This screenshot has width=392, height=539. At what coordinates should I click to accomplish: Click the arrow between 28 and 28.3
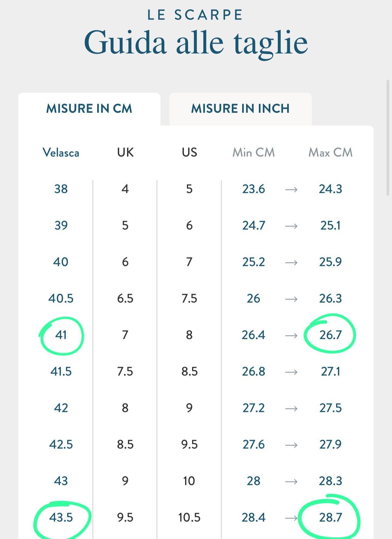tap(291, 482)
